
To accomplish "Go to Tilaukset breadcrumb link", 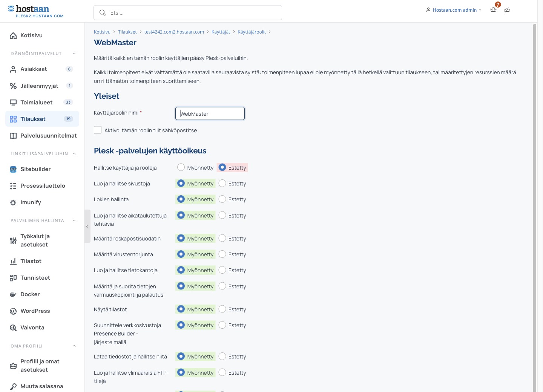I will click(127, 32).
